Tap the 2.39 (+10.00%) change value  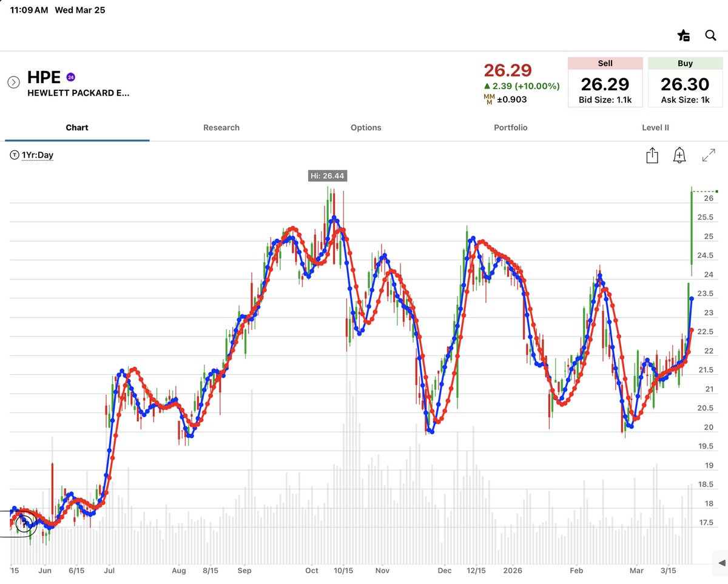pos(522,86)
